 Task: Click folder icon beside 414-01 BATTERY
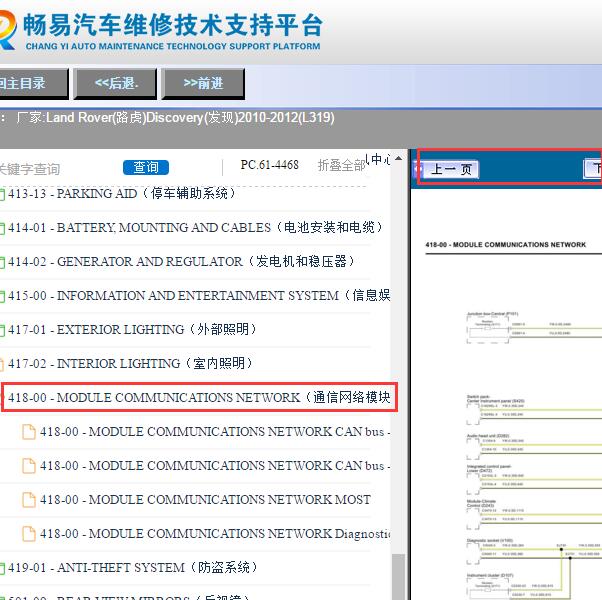pyautogui.click(x=2, y=228)
